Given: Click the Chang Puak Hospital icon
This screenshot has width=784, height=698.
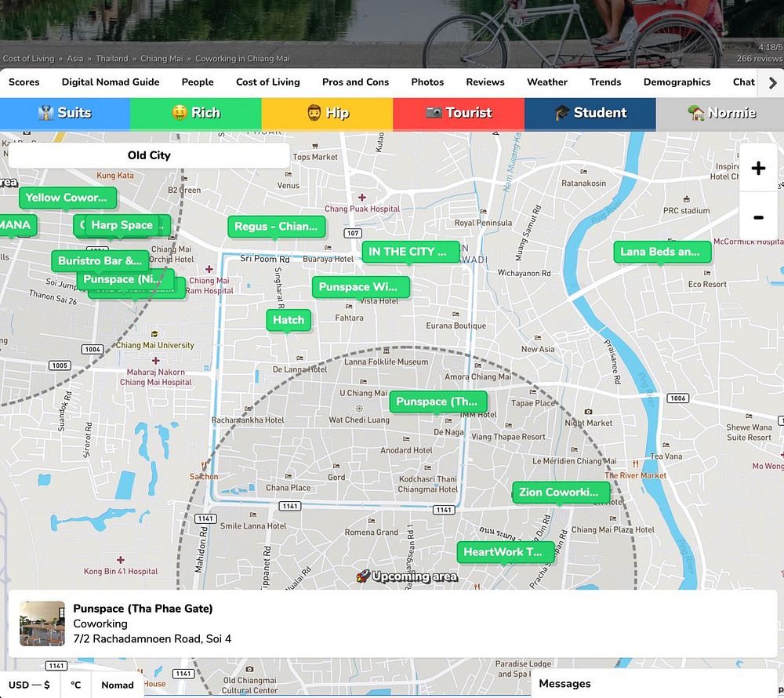Looking at the screenshot, I should [362, 198].
